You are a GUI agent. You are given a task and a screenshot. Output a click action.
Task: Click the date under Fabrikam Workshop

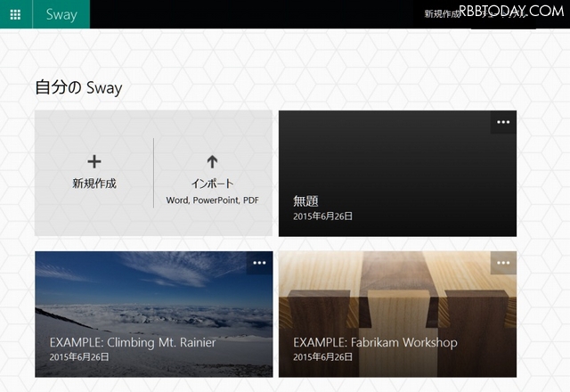click(x=322, y=357)
